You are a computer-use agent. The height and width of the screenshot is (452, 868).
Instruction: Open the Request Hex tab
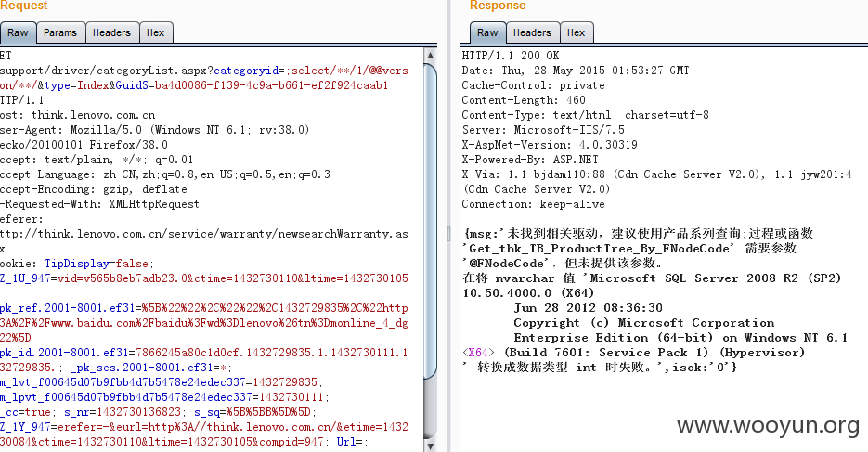(156, 32)
